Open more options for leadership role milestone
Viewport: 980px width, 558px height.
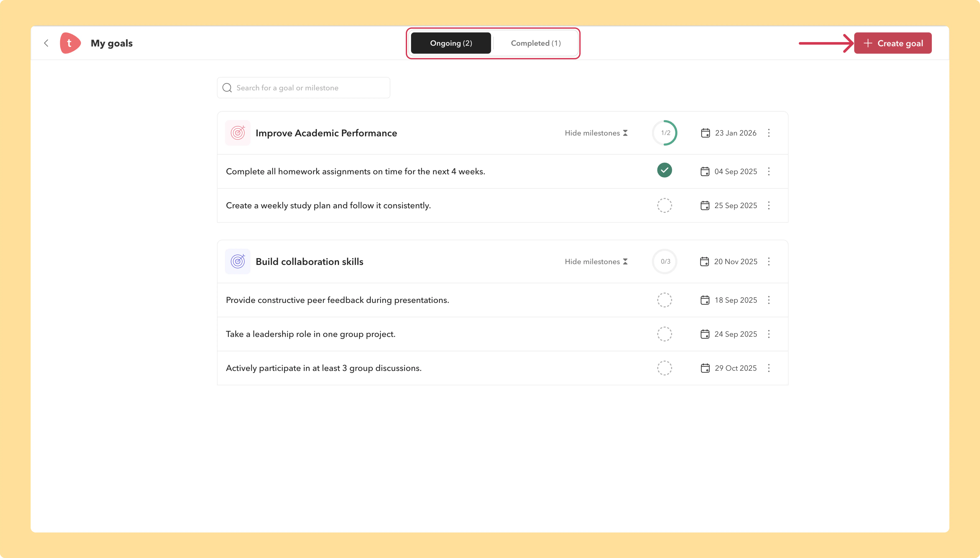769,334
